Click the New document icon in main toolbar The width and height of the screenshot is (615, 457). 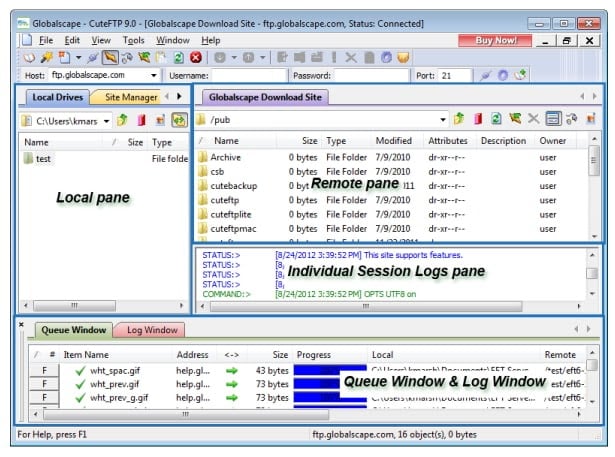64,58
